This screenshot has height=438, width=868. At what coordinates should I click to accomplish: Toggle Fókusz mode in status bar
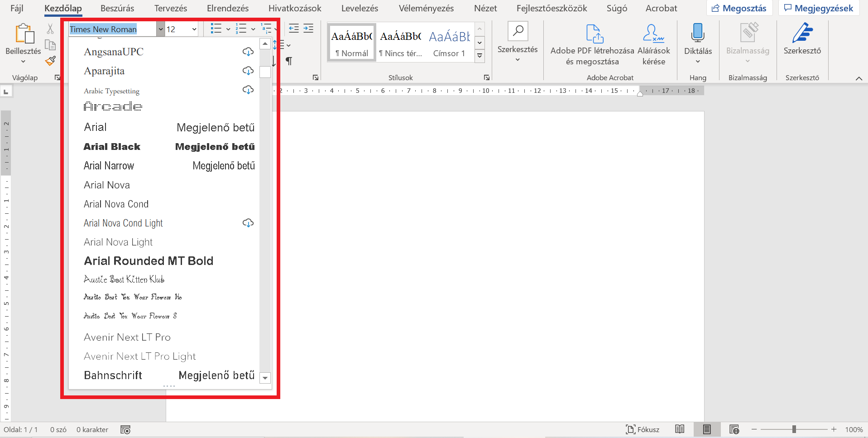642,429
